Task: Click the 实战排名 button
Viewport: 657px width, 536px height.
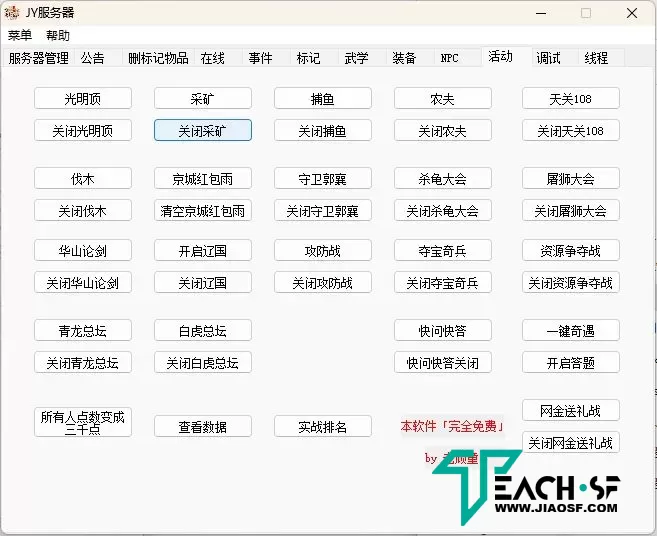Action: (323, 427)
